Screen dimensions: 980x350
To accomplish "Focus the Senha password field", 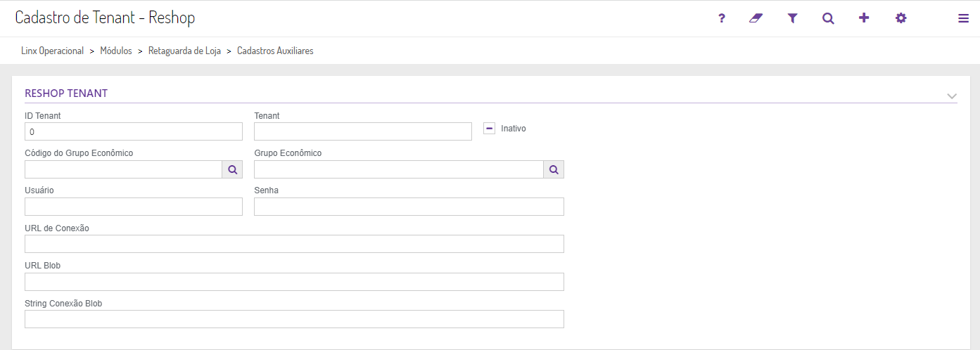I will 409,207.
